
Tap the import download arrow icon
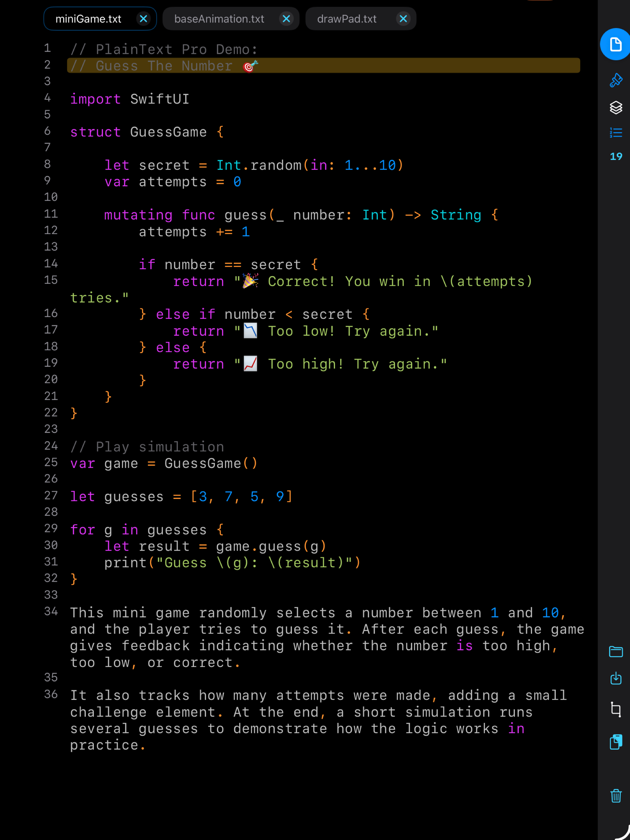point(616,678)
